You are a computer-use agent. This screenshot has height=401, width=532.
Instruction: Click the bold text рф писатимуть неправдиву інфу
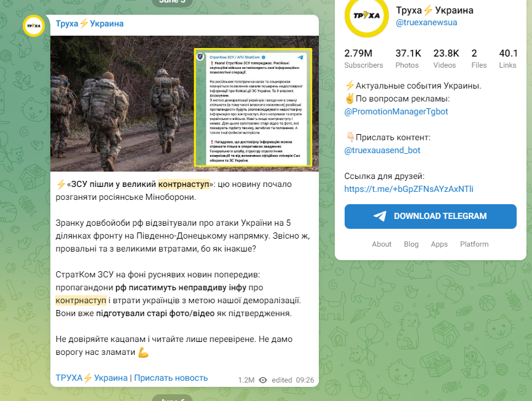pos(181,288)
